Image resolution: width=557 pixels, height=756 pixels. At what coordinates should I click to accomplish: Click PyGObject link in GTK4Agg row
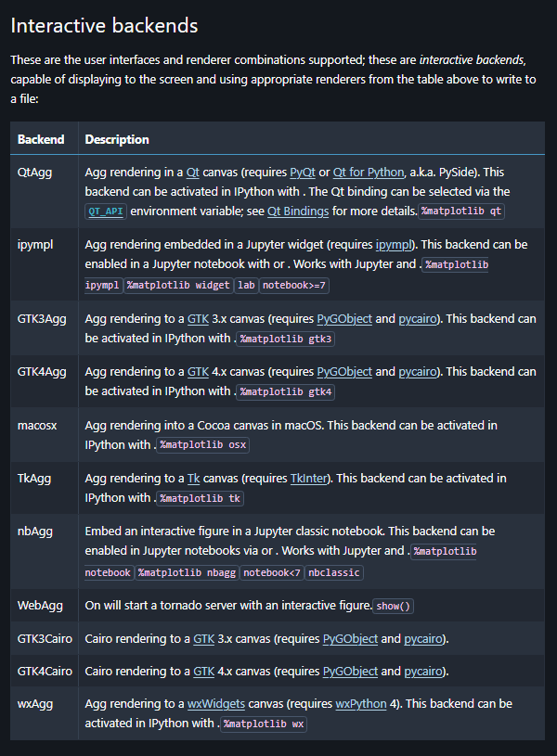coord(344,371)
